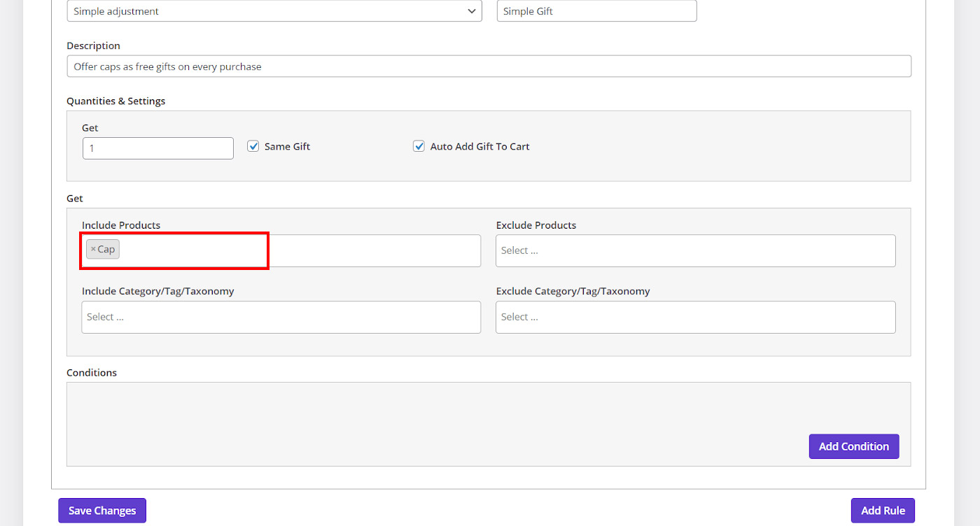Click the Include Products label
The width and height of the screenshot is (980, 526).
click(x=121, y=225)
